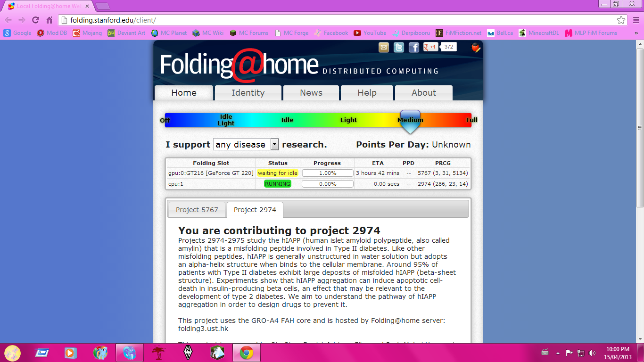Open Derpibooru bookmark
Image resolution: width=644 pixels, height=362 pixels.
coord(411,33)
